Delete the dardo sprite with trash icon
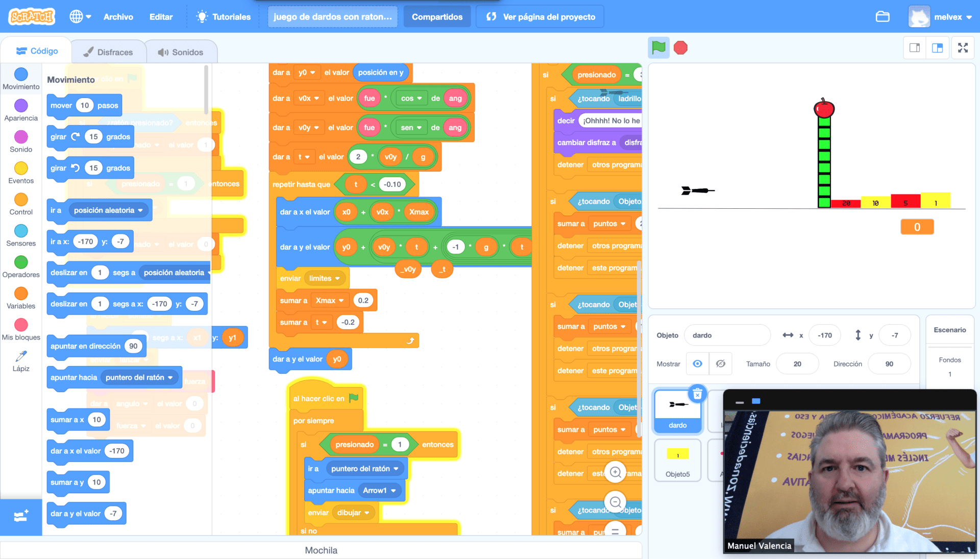 pyautogui.click(x=697, y=394)
